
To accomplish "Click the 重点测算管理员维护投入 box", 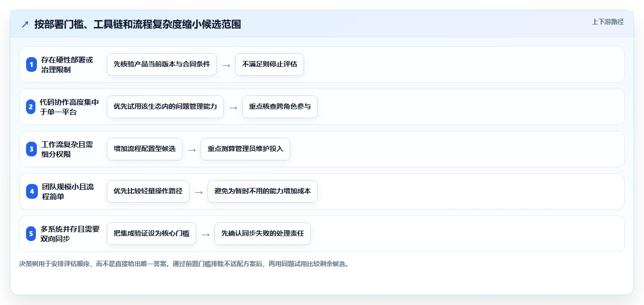I will click(x=245, y=149).
